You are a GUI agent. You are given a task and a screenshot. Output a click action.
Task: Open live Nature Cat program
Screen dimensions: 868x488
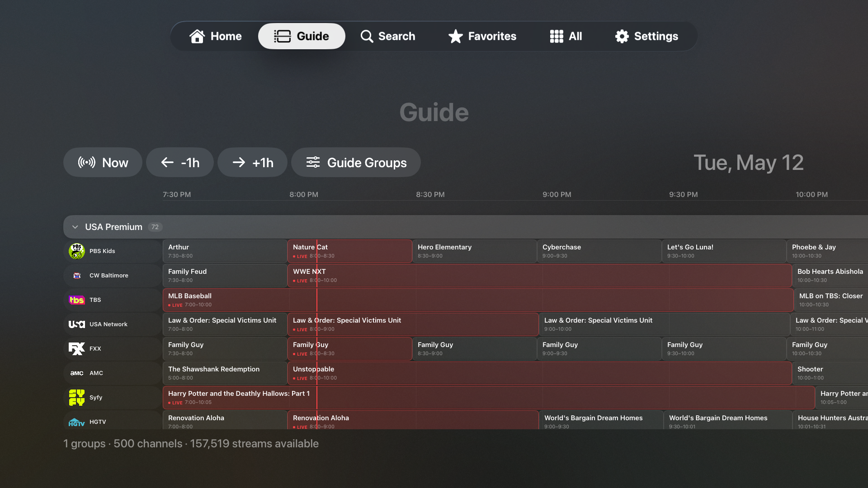point(349,251)
